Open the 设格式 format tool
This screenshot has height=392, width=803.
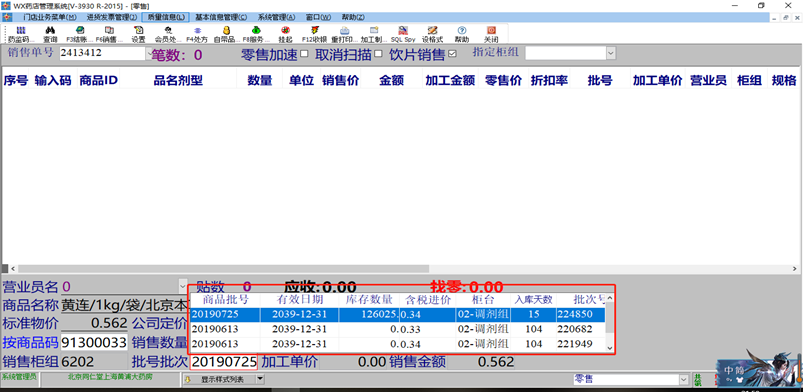[x=432, y=34]
